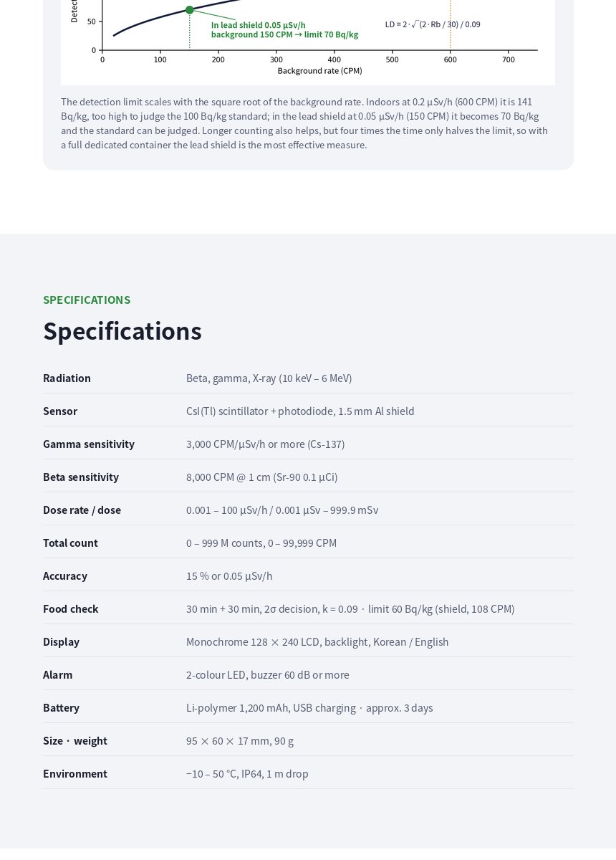This screenshot has width=616, height=860.
Task: Click the Accuracy 15 % value
Action: (229, 575)
